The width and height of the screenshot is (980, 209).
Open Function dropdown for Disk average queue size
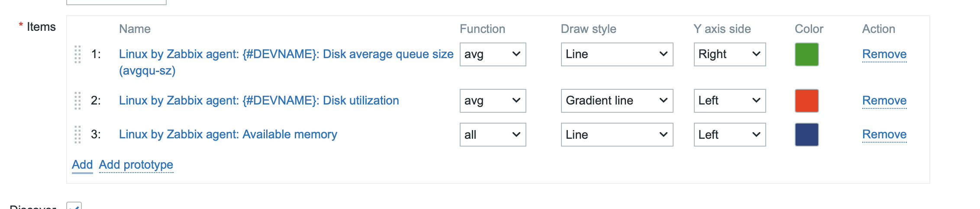493,54
